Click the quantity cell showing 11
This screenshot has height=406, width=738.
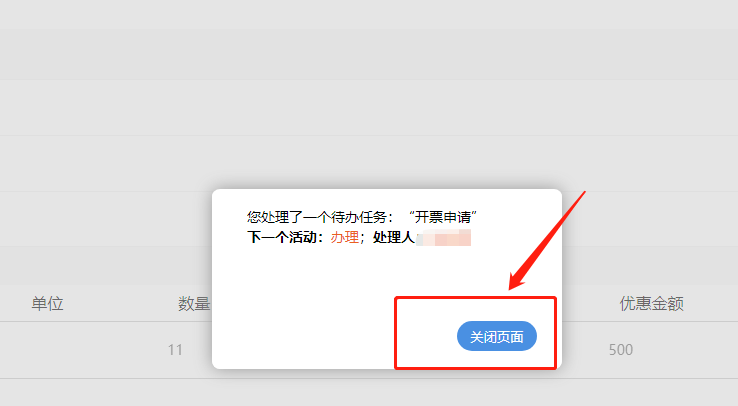tap(175, 350)
